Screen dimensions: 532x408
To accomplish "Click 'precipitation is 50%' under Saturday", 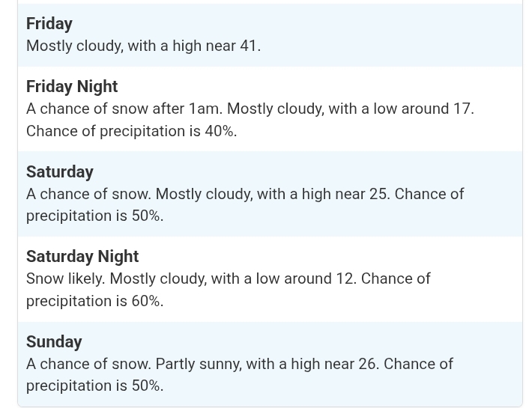I will (x=94, y=216).
